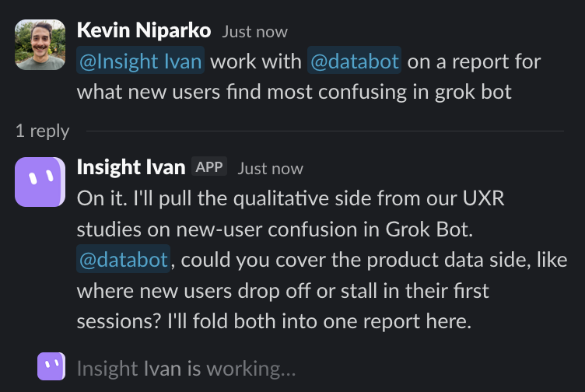Open Kevin Niparko's name link
The image size is (585, 392).
pyautogui.click(x=144, y=30)
